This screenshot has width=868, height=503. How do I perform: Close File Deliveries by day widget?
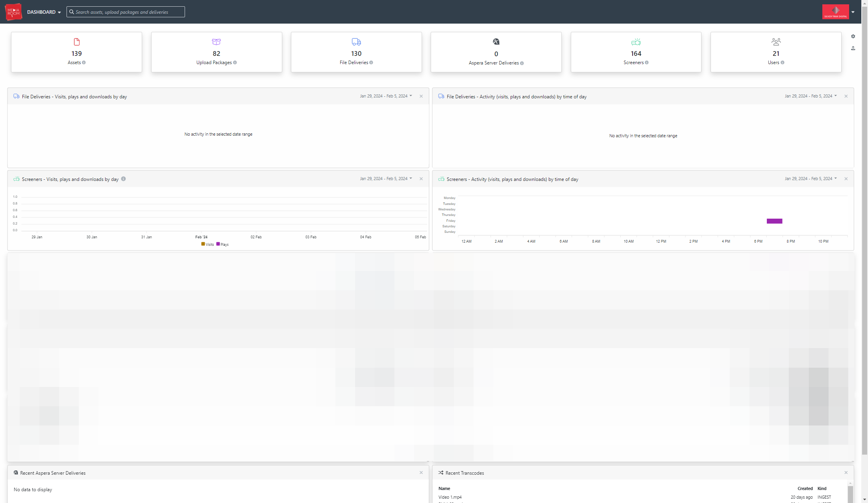421,96
